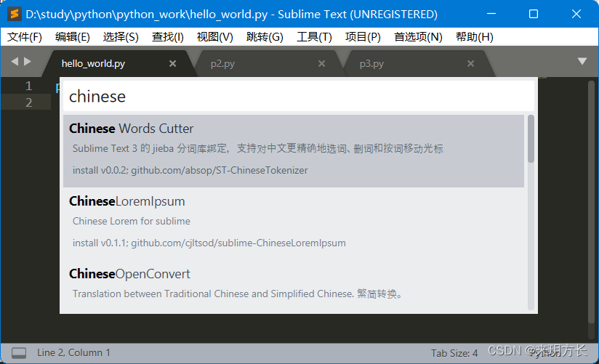Select the Chinese Words Cutter package
Image resolution: width=599 pixels, height=364 pixels.
294,151
